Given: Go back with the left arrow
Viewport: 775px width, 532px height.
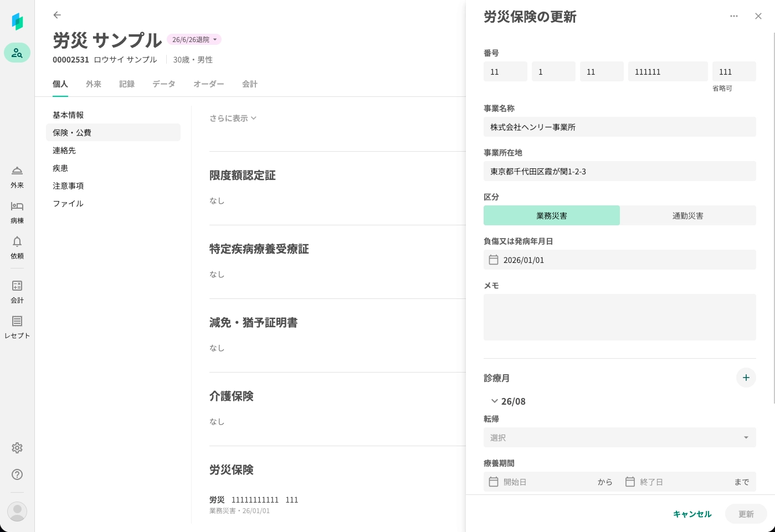Looking at the screenshot, I should coord(57,15).
